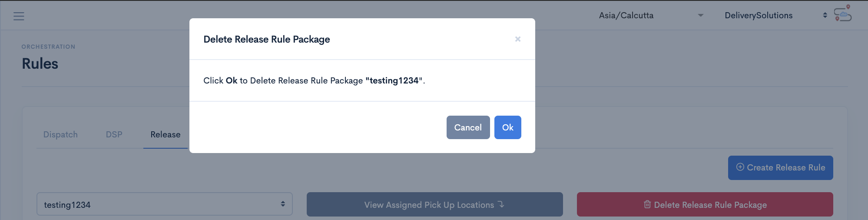
Task: Cancel the delete package dialog
Action: pos(468,127)
